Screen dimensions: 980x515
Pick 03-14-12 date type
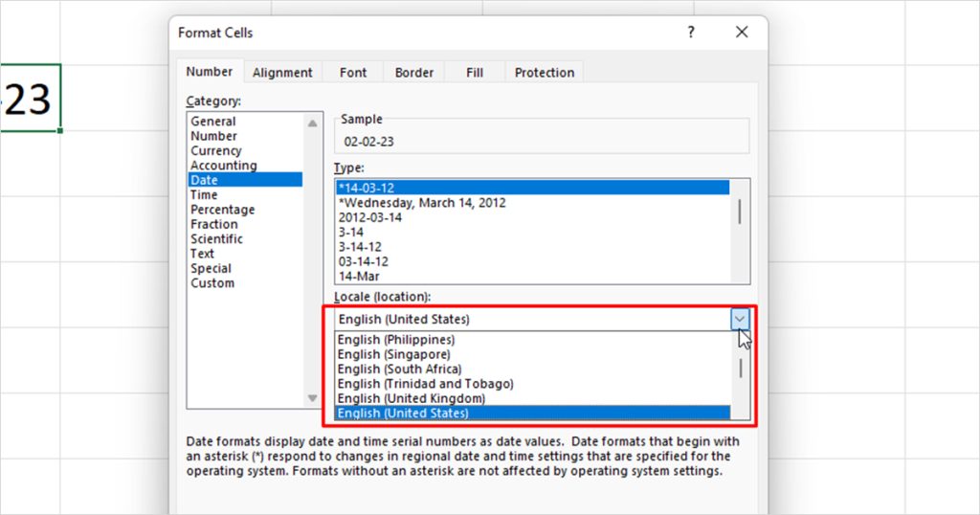coord(532,261)
